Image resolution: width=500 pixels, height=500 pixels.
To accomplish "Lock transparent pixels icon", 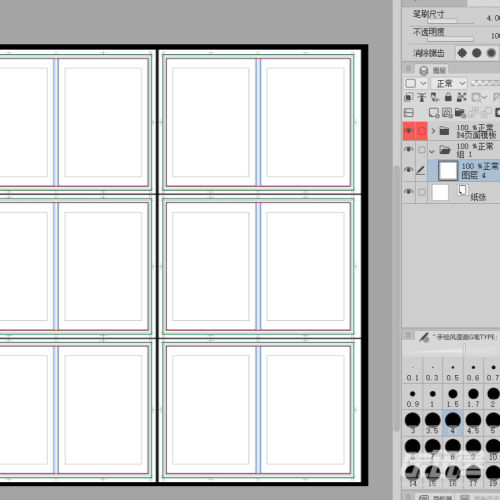I will point(462,97).
